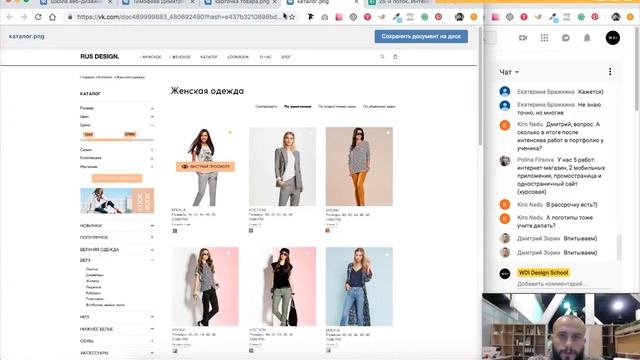Image resolution: width=640 pixels, height=360 pixels.
Task: Open КАТАЛОГ in the site menu
Action: pyautogui.click(x=209, y=57)
